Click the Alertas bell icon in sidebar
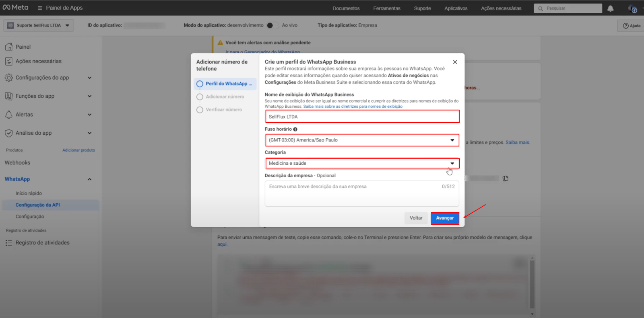 coord(8,115)
